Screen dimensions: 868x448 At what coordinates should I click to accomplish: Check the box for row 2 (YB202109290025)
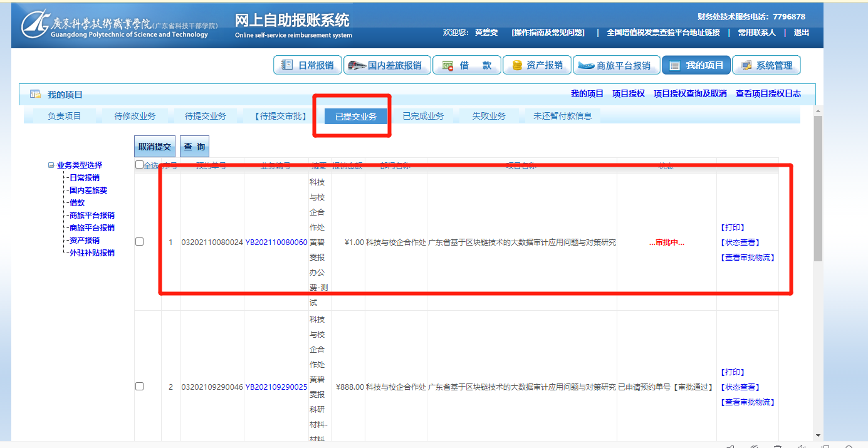point(140,387)
